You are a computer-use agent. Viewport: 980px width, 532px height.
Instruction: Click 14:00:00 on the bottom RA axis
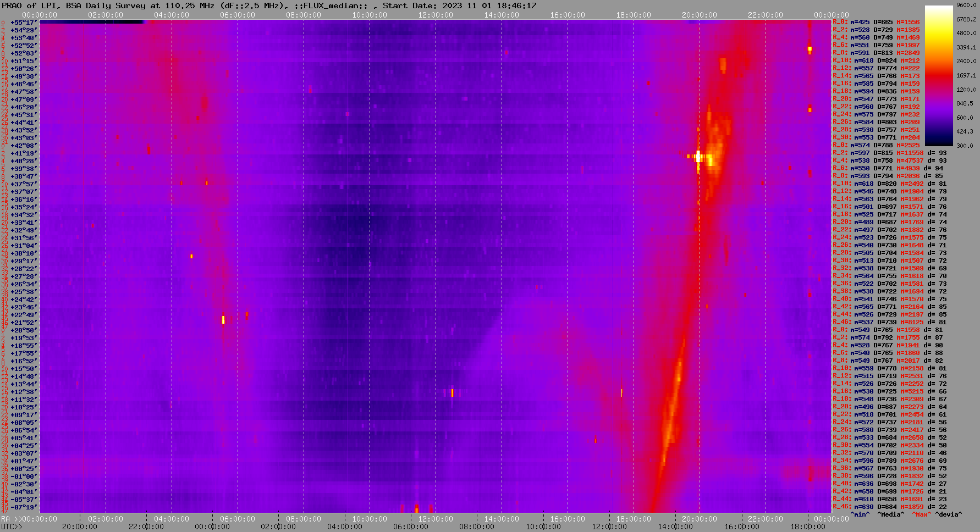tap(502, 519)
